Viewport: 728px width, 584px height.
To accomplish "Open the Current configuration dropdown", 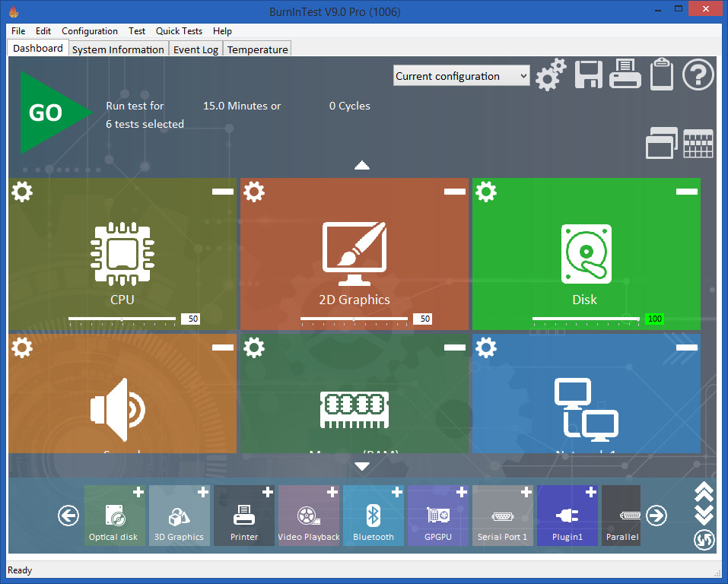I will [462, 76].
